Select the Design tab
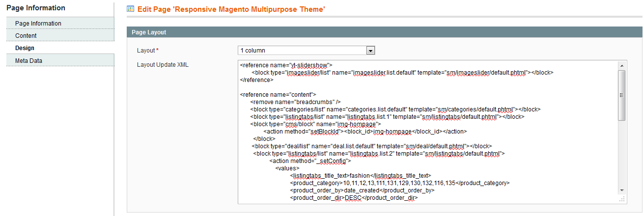Image resolution: width=644 pixels, height=216 pixels. [60, 48]
